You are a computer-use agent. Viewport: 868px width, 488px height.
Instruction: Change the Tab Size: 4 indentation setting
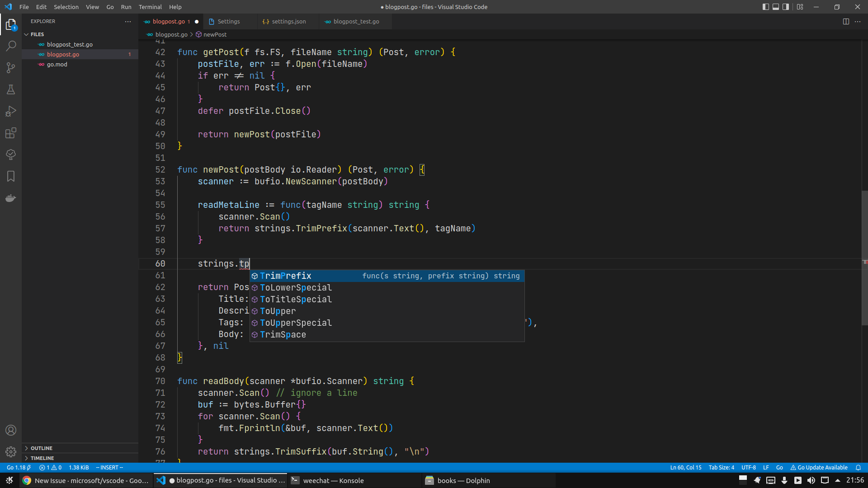tap(721, 468)
